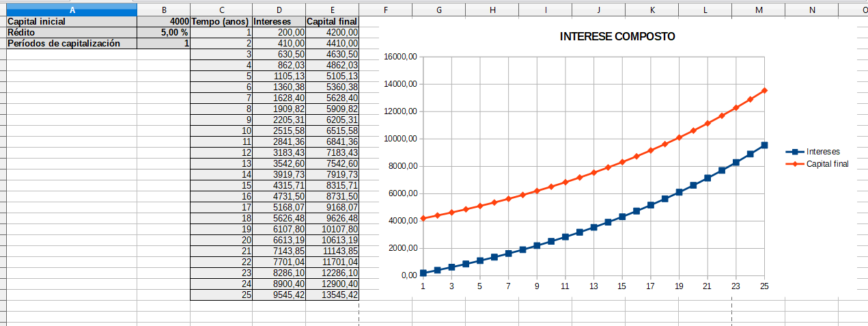Click the 16000,00 label on vertical axis

tap(401, 57)
